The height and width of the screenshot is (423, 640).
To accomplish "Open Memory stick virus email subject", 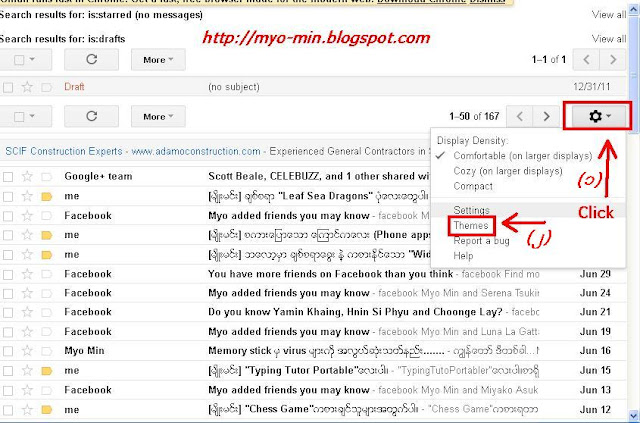I will [326, 350].
